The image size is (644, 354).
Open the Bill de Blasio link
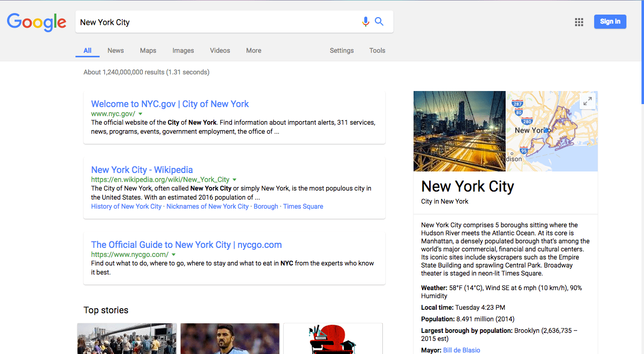pyautogui.click(x=462, y=350)
